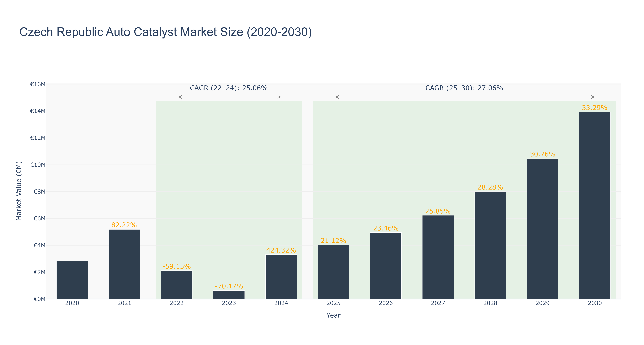Click the 2022 market value bar
Screen dimensions: 644x345
[x=177, y=285]
